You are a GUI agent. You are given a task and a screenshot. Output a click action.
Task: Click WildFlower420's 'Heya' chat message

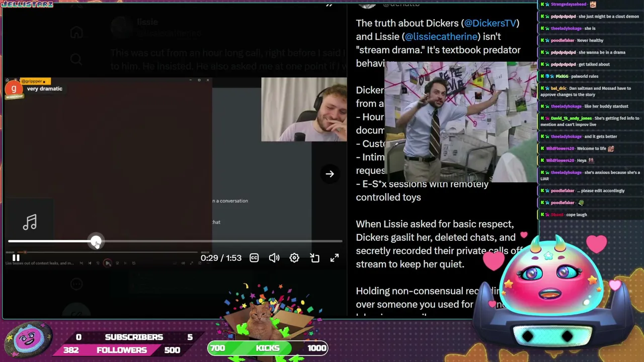click(567, 160)
